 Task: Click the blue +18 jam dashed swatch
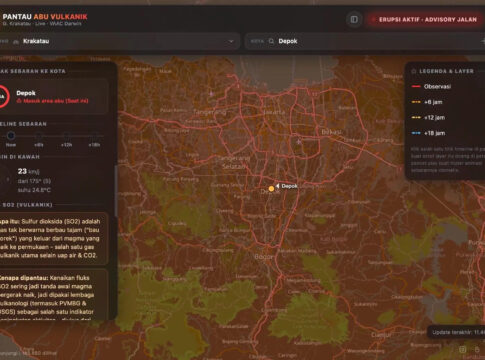pyautogui.click(x=416, y=133)
